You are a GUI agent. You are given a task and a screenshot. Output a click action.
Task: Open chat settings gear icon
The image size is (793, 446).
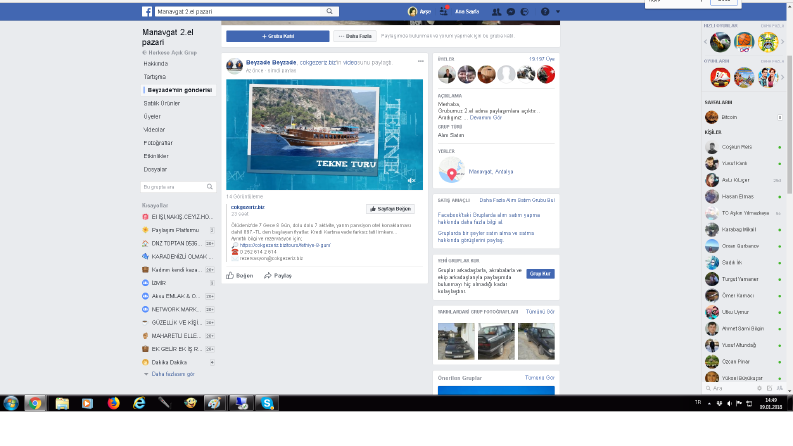(x=759, y=388)
